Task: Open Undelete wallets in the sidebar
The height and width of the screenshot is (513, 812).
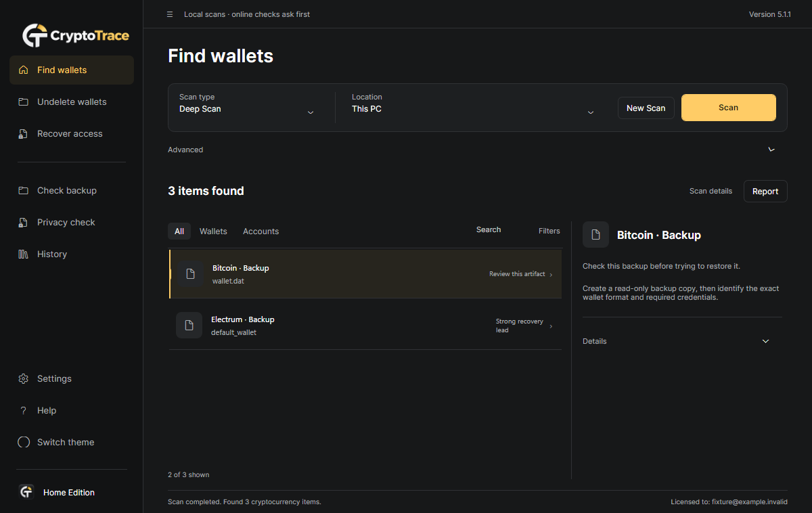Action: click(x=72, y=102)
